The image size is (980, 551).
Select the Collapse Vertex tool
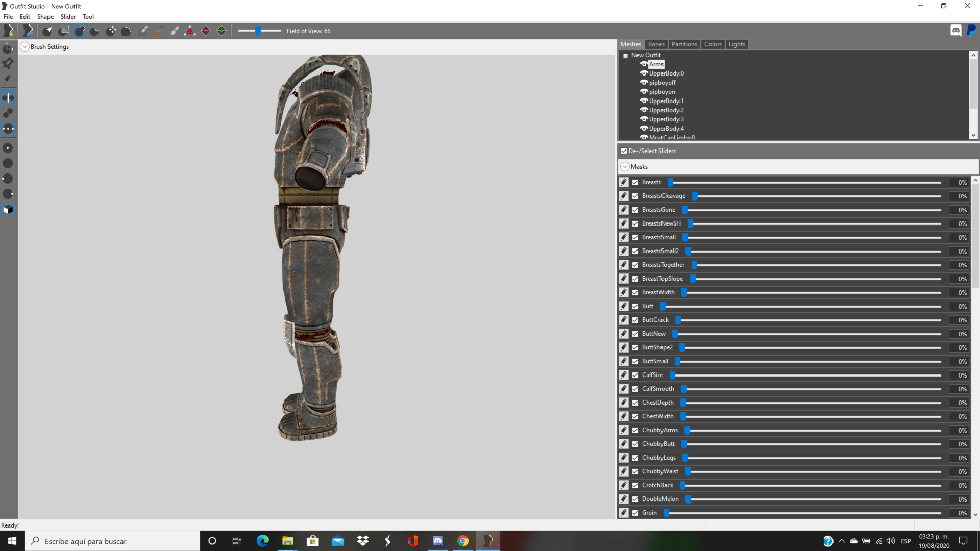[x=190, y=31]
